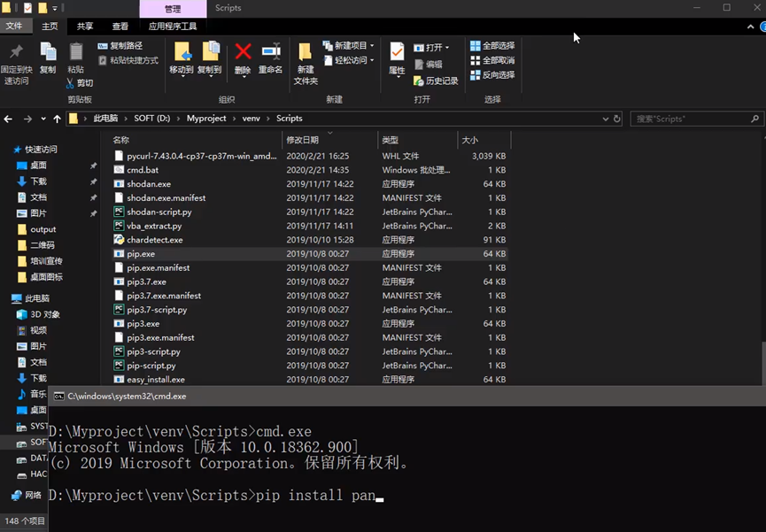The height and width of the screenshot is (532, 766).
Task: Click the 删除 (Delete) red X icon
Action: (243, 52)
